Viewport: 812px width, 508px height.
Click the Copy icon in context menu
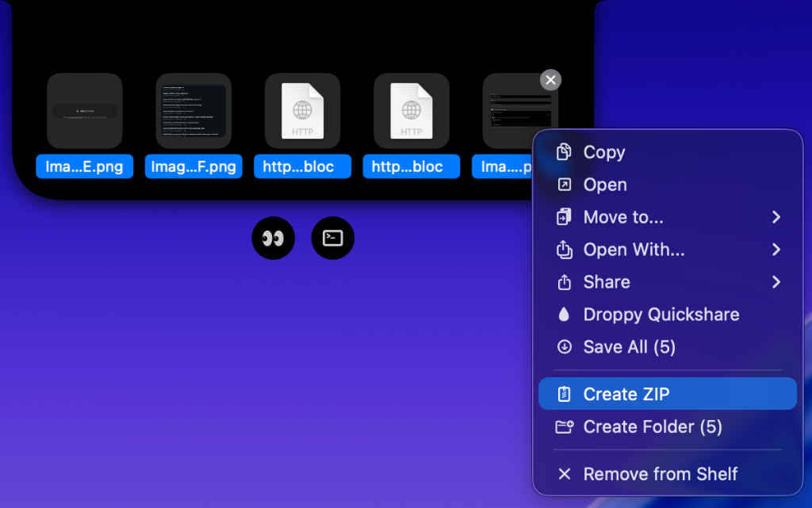[564, 152]
